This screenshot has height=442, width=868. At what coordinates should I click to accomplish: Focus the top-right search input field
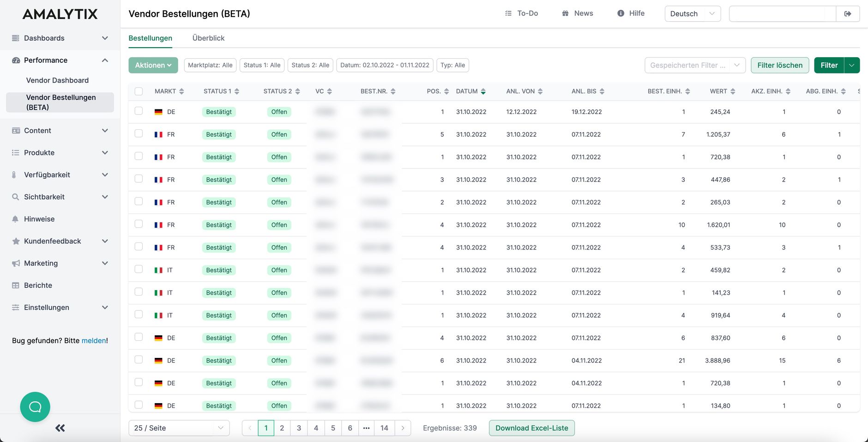pyautogui.click(x=783, y=14)
